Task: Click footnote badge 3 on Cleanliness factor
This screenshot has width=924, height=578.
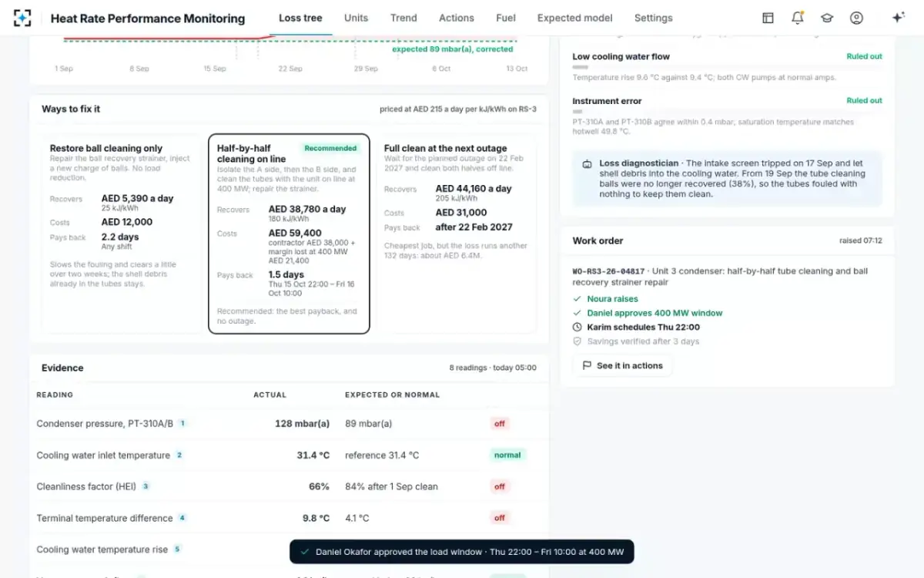Action: 145,486
